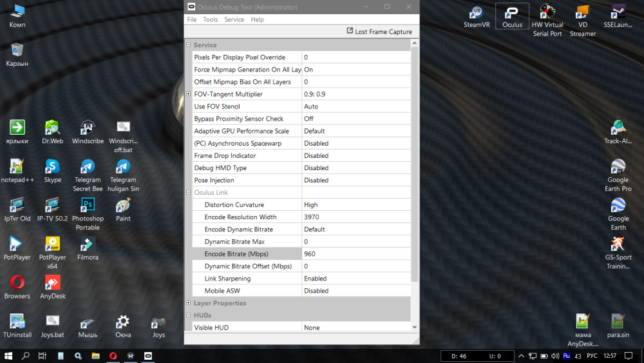
Task: Select Offset Mipmap Bias On All Layers row
Action: pyautogui.click(x=301, y=82)
